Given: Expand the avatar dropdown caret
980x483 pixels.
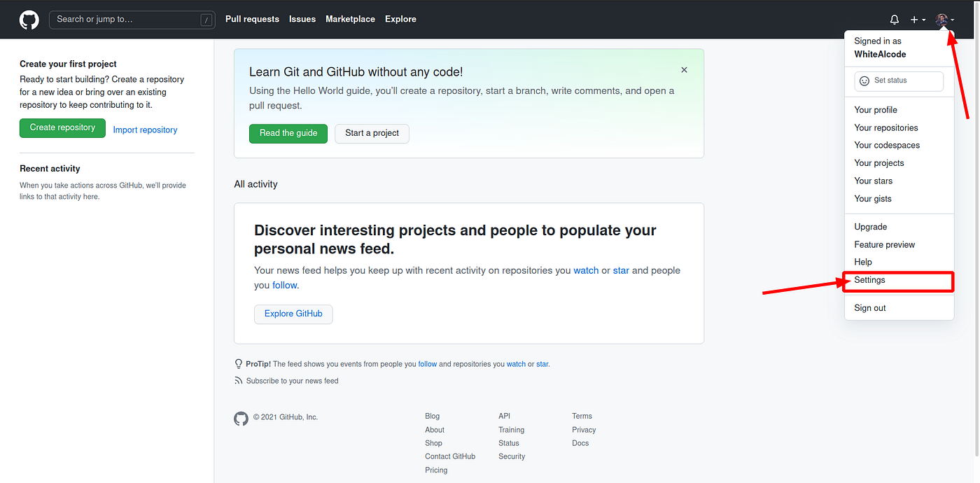Looking at the screenshot, I should [953, 21].
